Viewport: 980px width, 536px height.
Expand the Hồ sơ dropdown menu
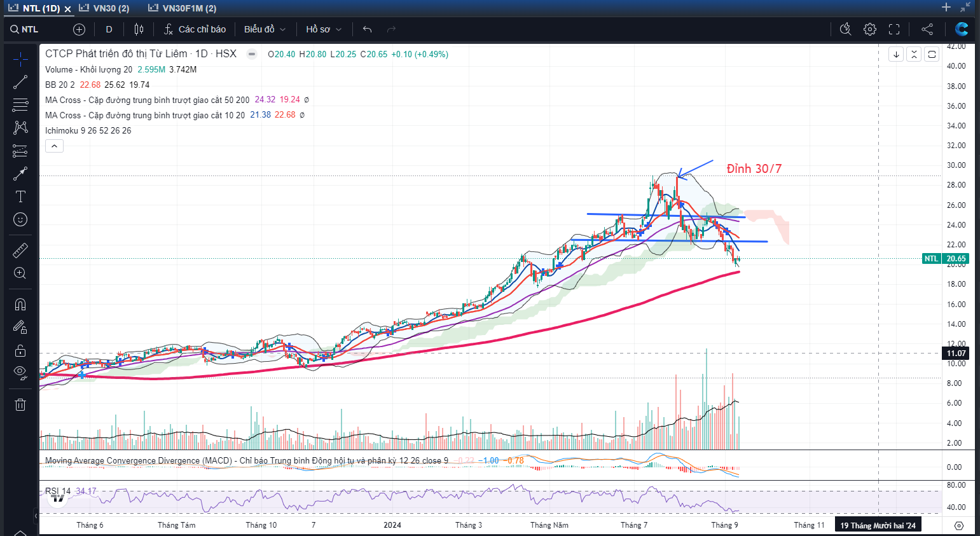point(324,29)
